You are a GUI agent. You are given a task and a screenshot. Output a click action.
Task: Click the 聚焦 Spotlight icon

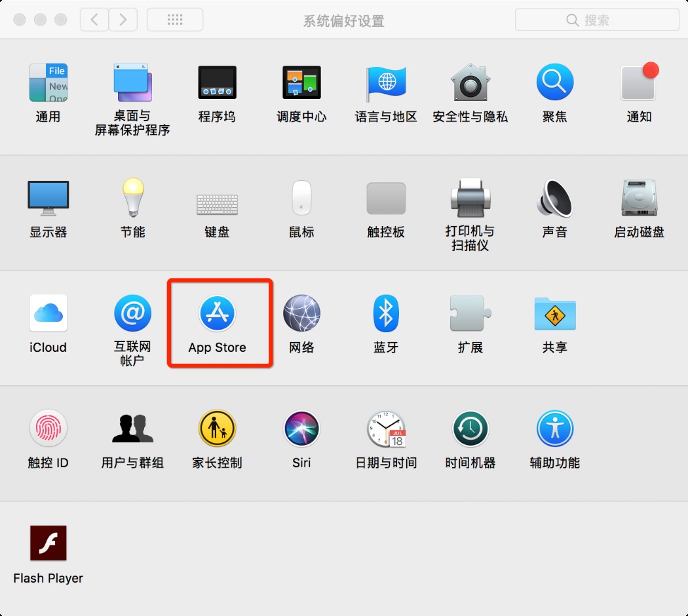tap(554, 83)
